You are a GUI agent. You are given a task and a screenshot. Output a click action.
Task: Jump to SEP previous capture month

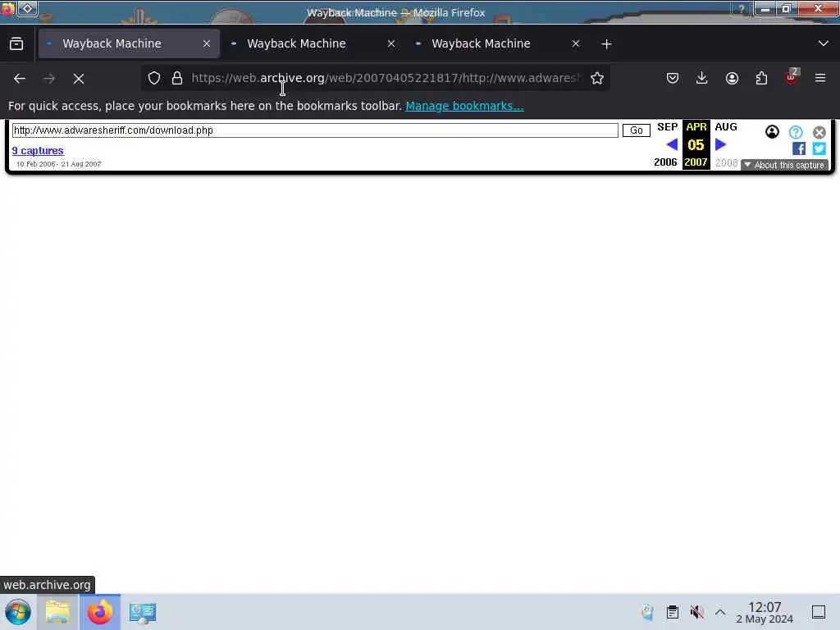pos(668,127)
